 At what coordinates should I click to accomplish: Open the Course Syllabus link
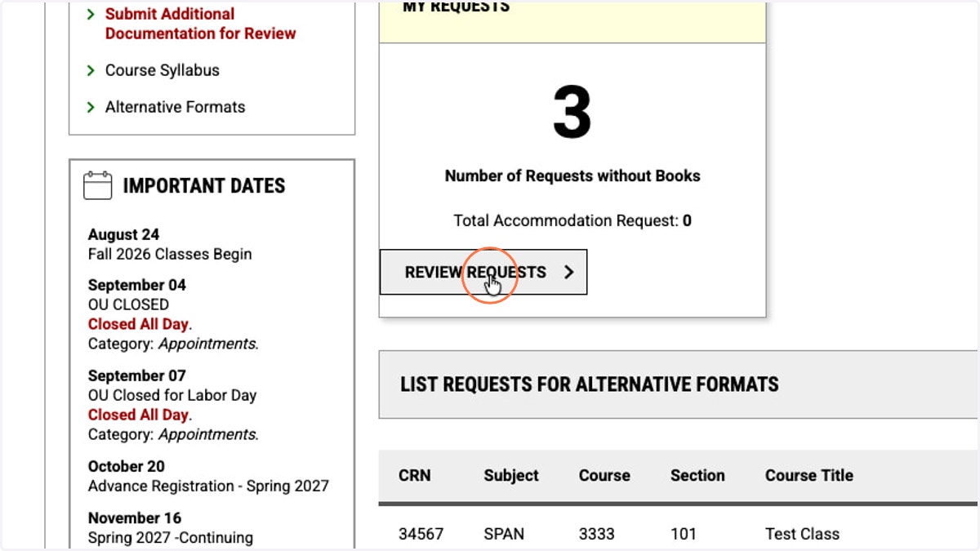click(163, 70)
